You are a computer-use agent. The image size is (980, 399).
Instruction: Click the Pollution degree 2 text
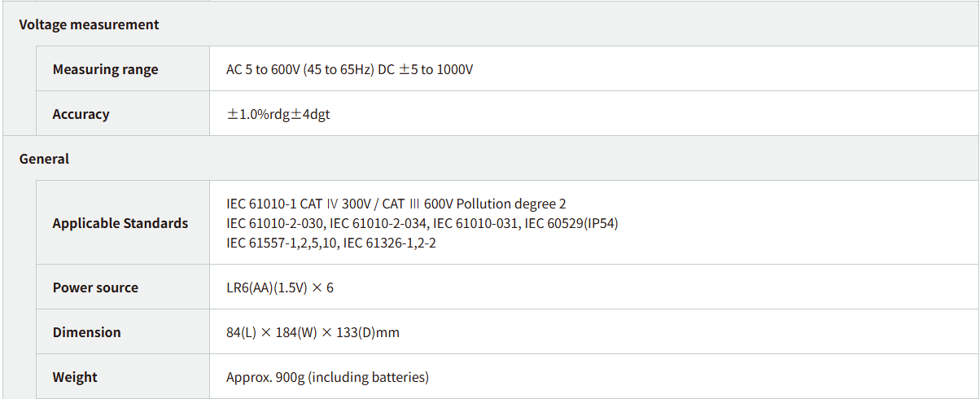coord(517,204)
